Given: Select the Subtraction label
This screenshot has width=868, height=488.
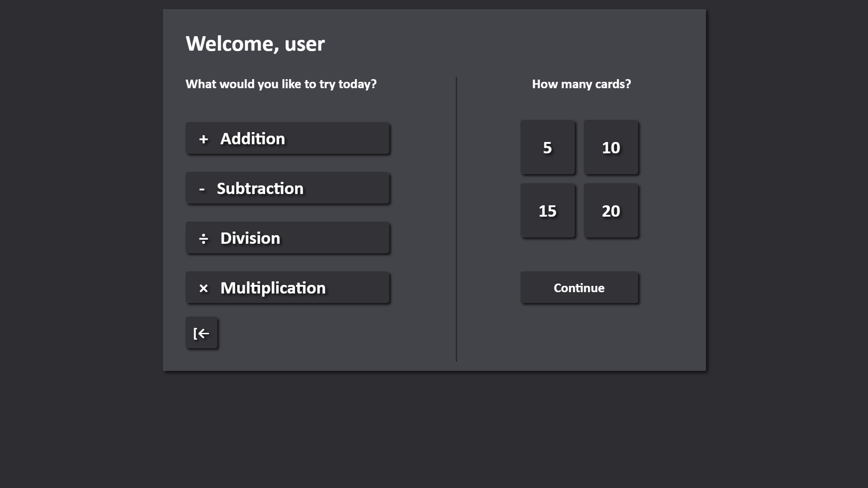Looking at the screenshot, I should 260,189.
